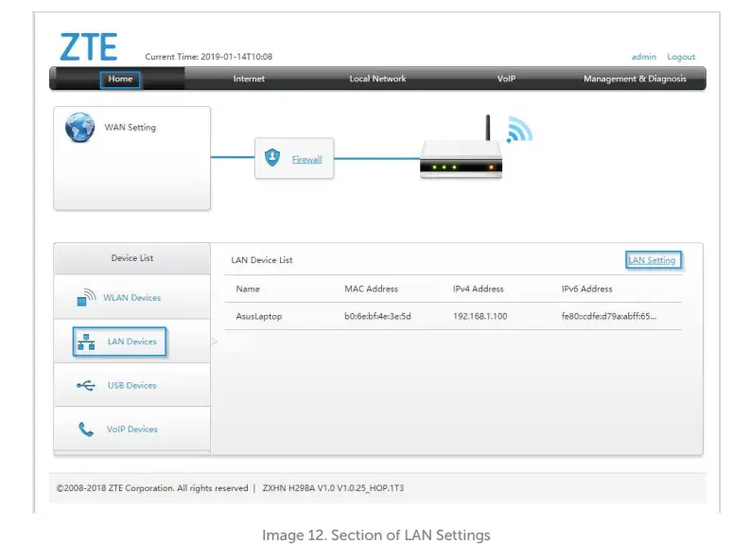Open the LAN Setting link
This screenshot has width=749, height=560.
tap(653, 260)
